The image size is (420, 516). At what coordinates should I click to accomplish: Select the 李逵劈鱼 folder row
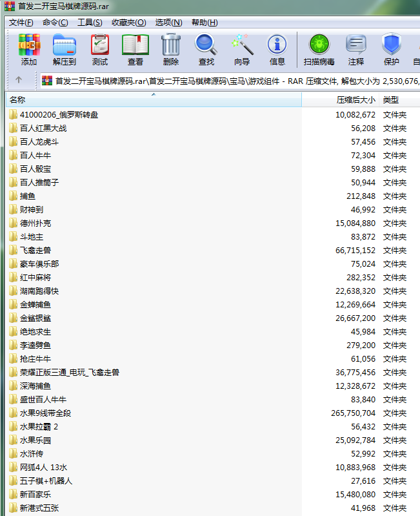click(213, 346)
